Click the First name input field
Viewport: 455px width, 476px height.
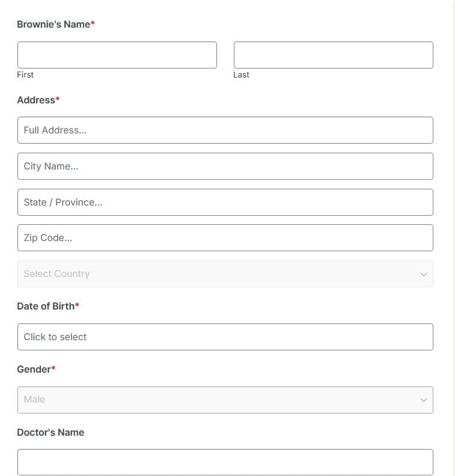click(117, 55)
